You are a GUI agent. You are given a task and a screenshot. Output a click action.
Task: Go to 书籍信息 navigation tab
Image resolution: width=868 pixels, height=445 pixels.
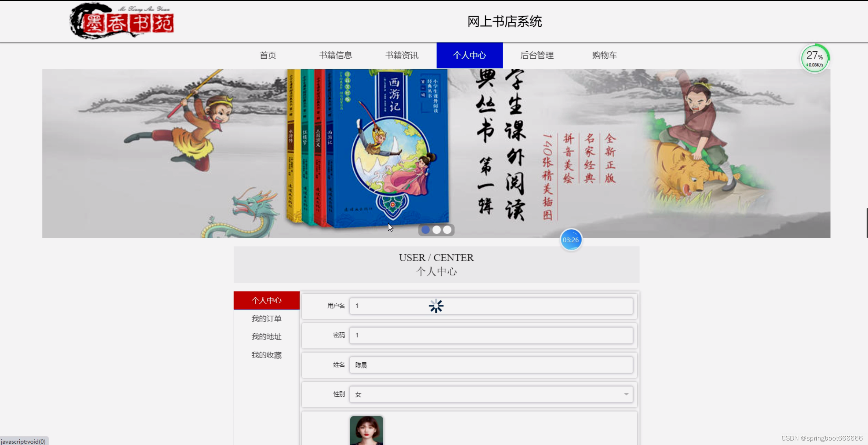pos(335,55)
